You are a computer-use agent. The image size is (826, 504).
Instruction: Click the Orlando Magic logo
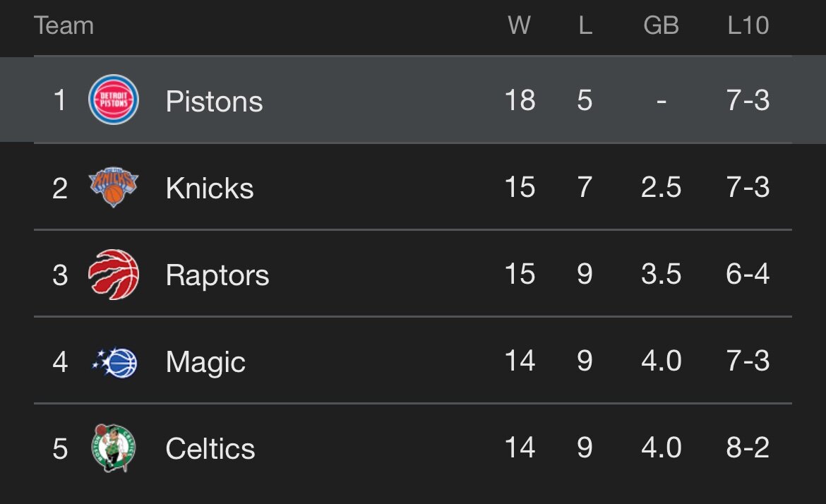pos(114,362)
